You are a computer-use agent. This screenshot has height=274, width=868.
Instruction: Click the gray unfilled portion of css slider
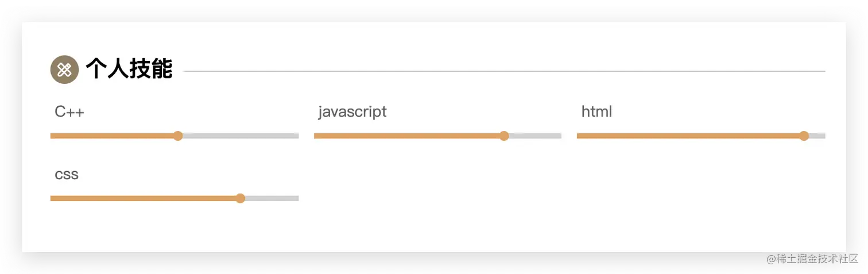pos(272,199)
